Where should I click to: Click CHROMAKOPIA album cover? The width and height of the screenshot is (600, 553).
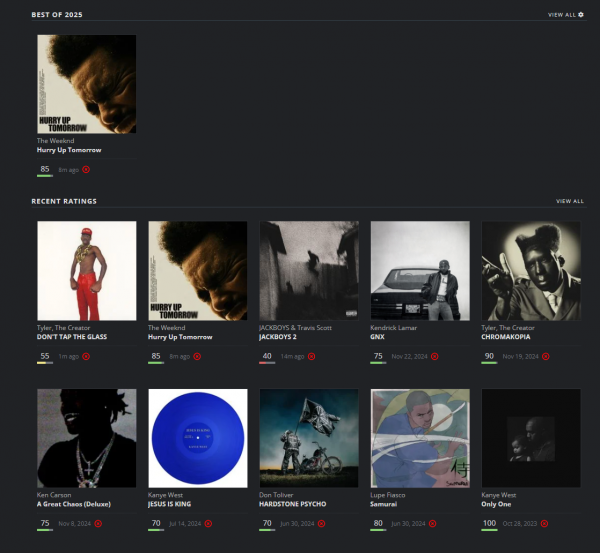[531, 271]
